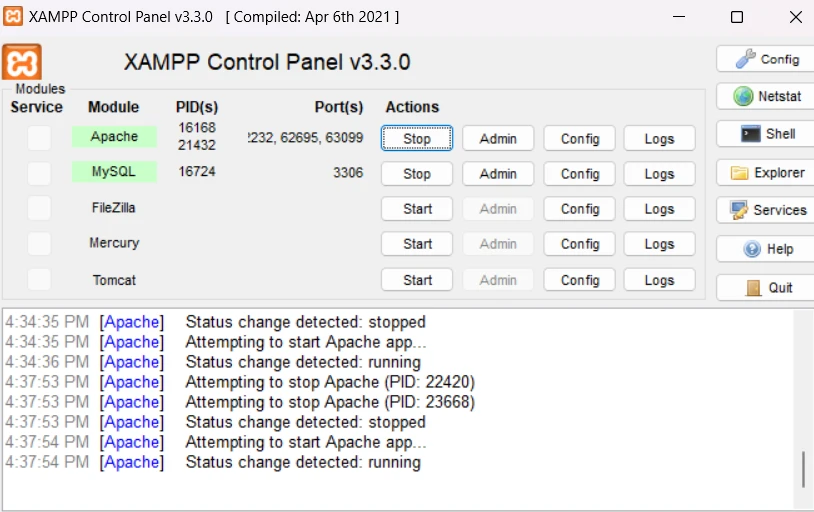Toggle the Apache service checkbox

pos(39,138)
